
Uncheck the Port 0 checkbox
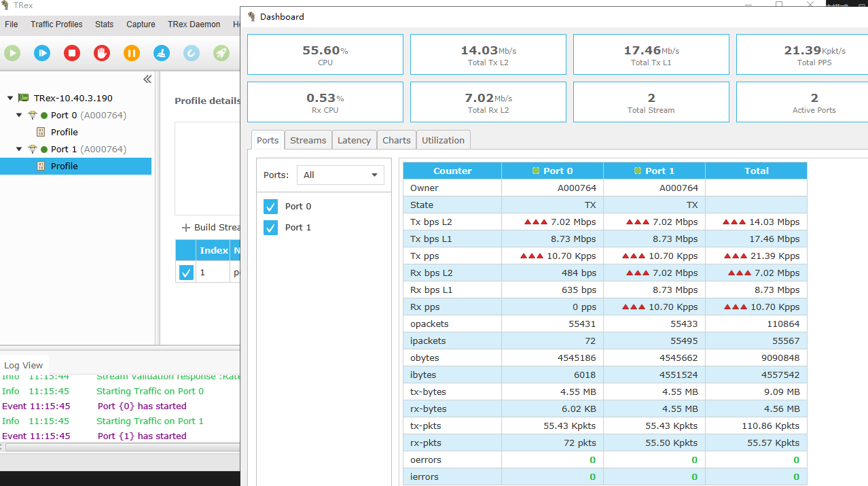(270, 206)
